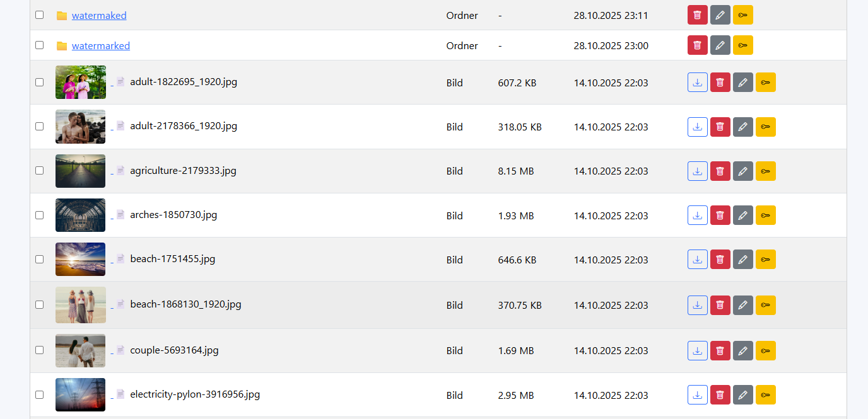Click the key icon for the watermaked folder
868x419 pixels.
[x=742, y=15]
